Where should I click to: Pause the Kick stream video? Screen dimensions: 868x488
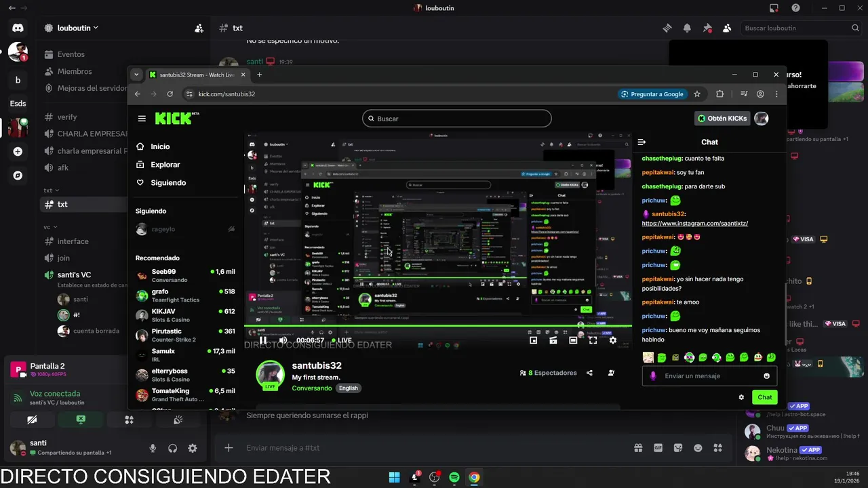pos(263,340)
